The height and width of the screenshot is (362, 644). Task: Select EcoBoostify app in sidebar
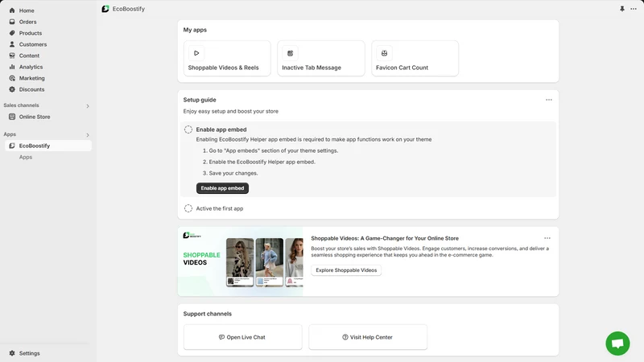point(48,146)
